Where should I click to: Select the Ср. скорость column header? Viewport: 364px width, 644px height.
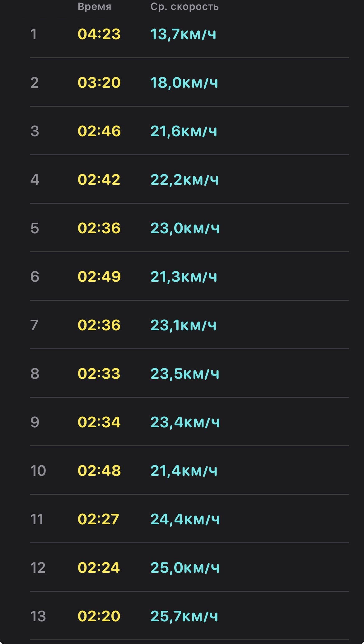(184, 7)
